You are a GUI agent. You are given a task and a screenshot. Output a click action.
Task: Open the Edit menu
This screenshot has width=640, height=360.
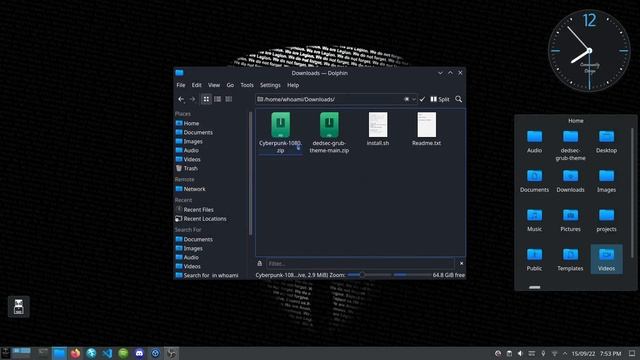pyautogui.click(x=197, y=85)
